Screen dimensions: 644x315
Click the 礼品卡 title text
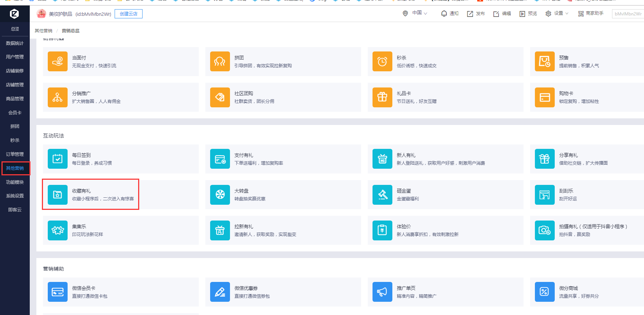(404, 94)
